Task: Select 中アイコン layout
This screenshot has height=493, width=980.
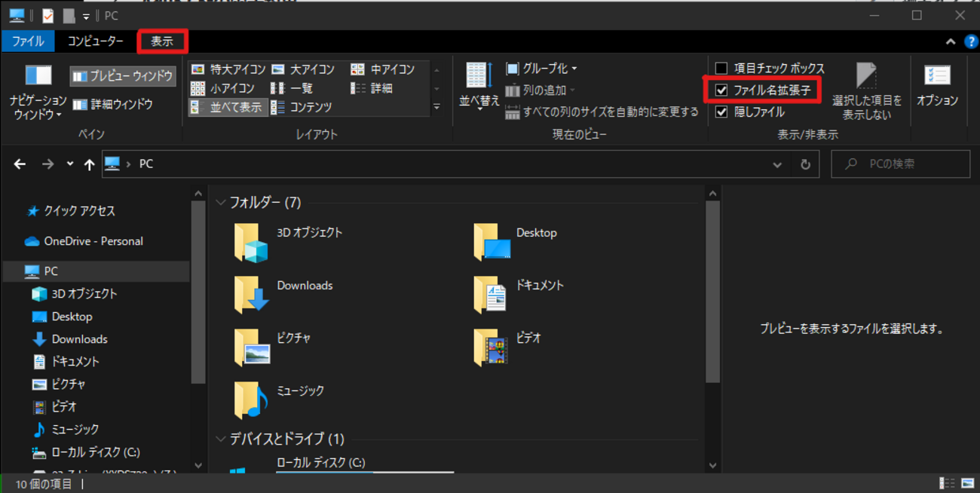Action: (383, 69)
